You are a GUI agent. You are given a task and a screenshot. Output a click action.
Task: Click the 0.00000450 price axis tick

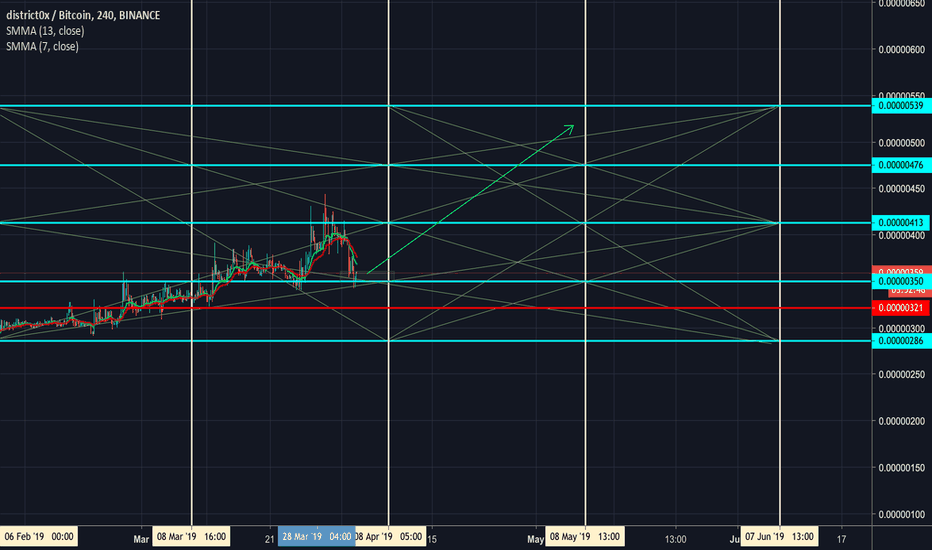(x=902, y=189)
